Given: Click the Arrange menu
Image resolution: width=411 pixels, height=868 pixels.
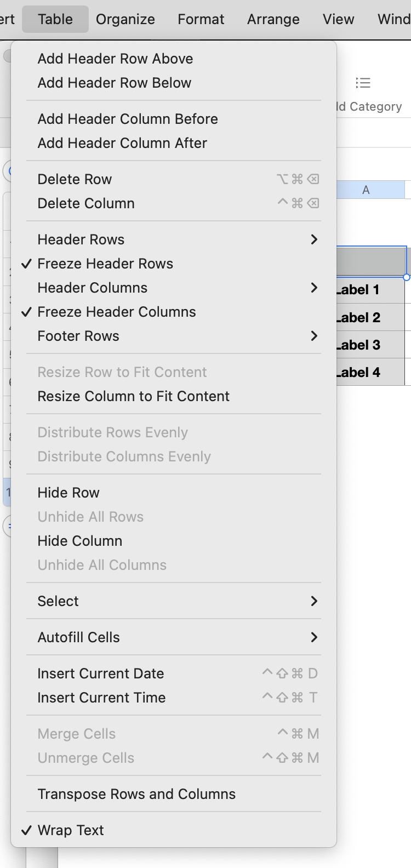Looking at the screenshot, I should pyautogui.click(x=273, y=19).
